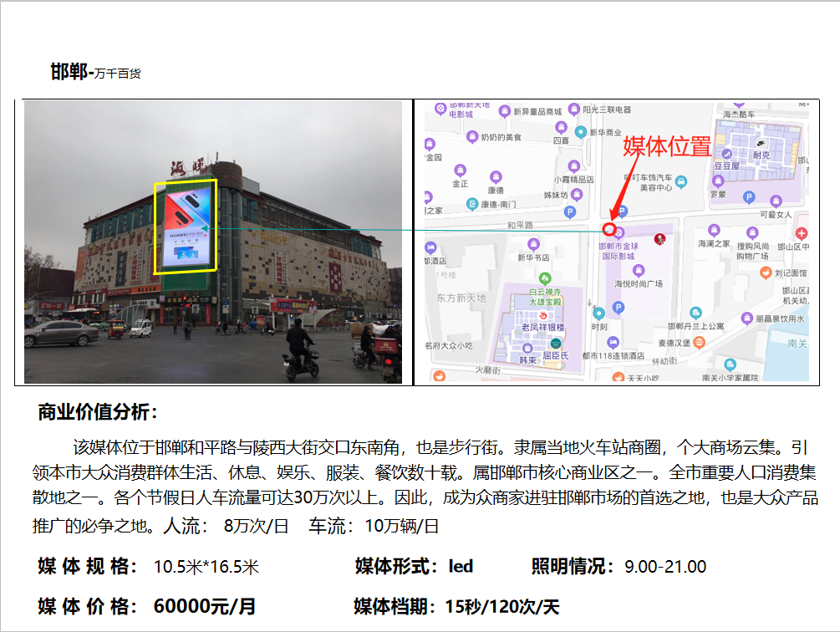Select the red hospital cross marker

pyautogui.click(x=802, y=233)
